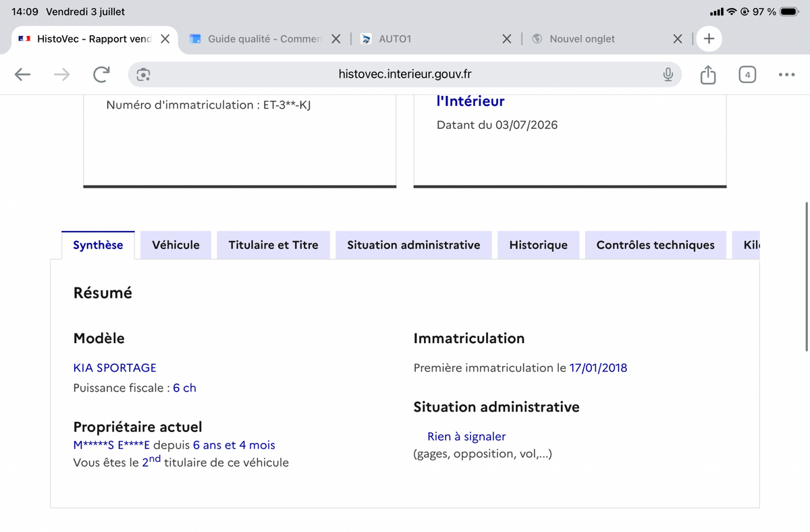Close the HistoVec tab
Screen dimensions: 810x532
tap(165, 38)
